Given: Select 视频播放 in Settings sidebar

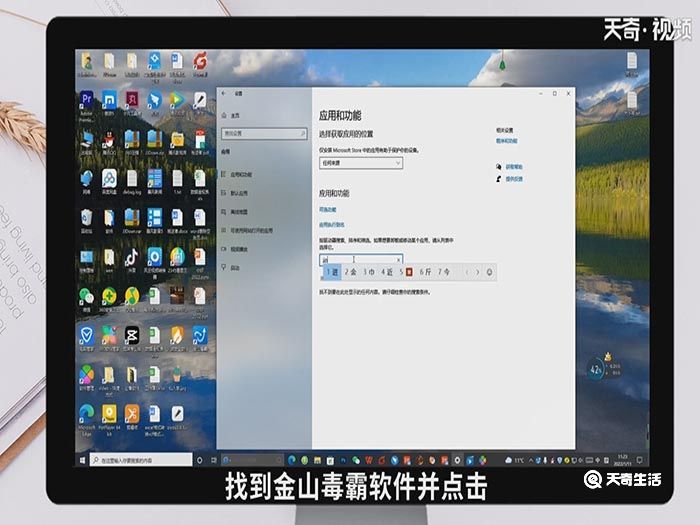Looking at the screenshot, I should 239,249.
